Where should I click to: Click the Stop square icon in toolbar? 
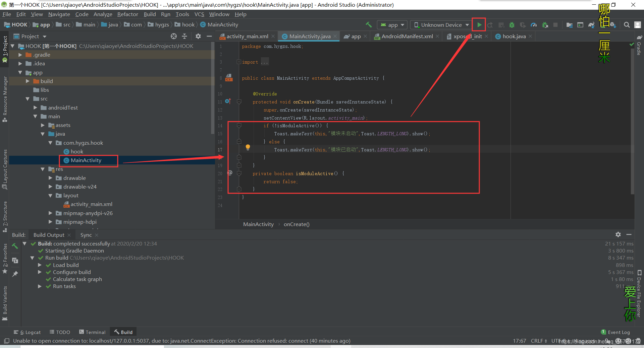pyautogui.click(x=555, y=25)
